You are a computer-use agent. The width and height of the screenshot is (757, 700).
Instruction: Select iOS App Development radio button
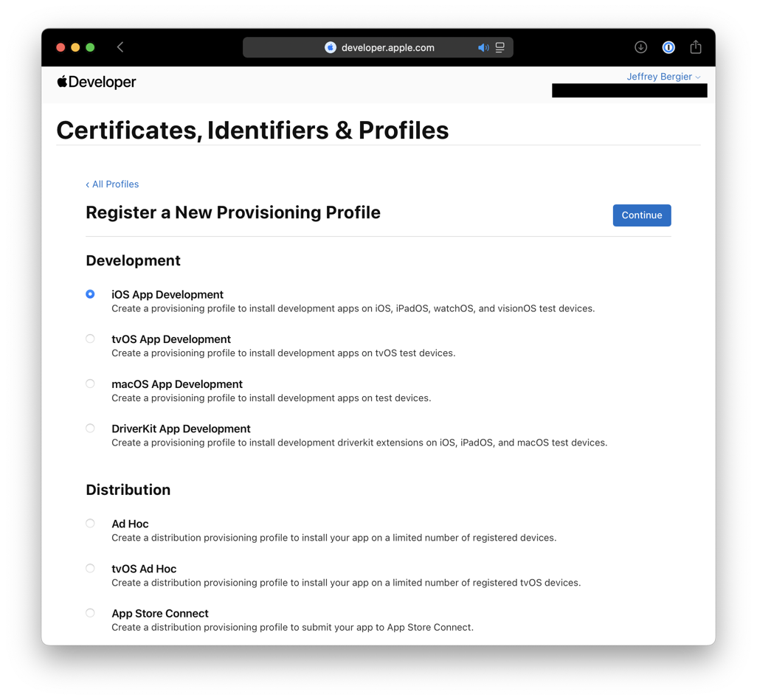click(90, 294)
